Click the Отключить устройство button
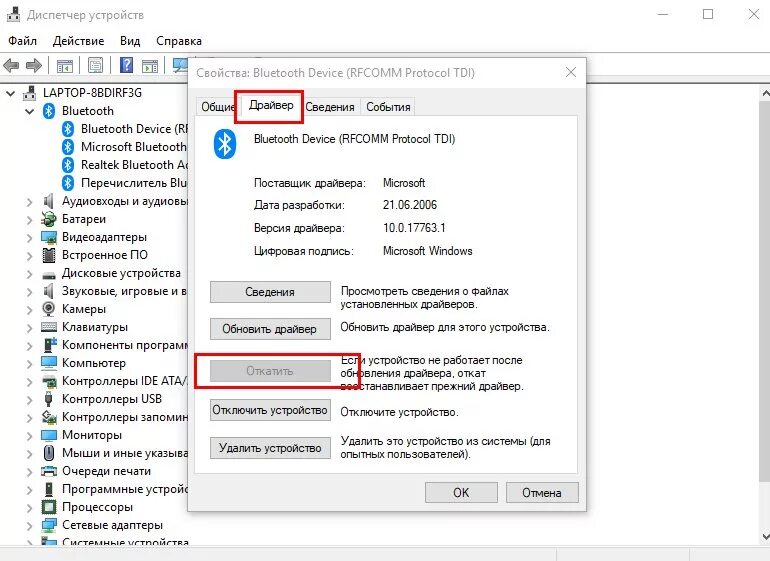 pos(270,410)
